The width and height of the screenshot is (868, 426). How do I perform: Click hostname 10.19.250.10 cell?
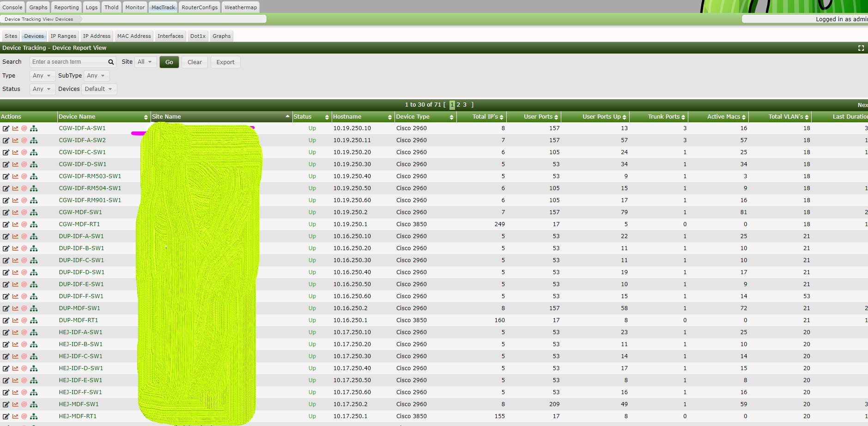pos(352,128)
